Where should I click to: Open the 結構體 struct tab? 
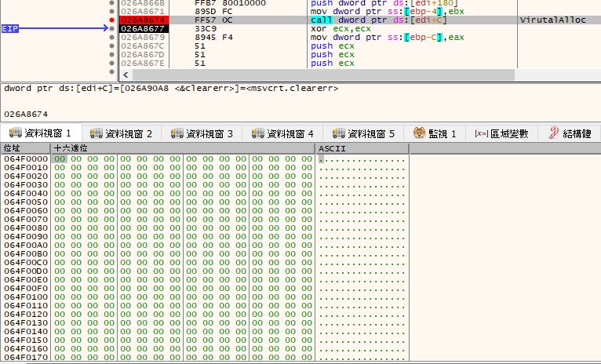tap(570, 133)
